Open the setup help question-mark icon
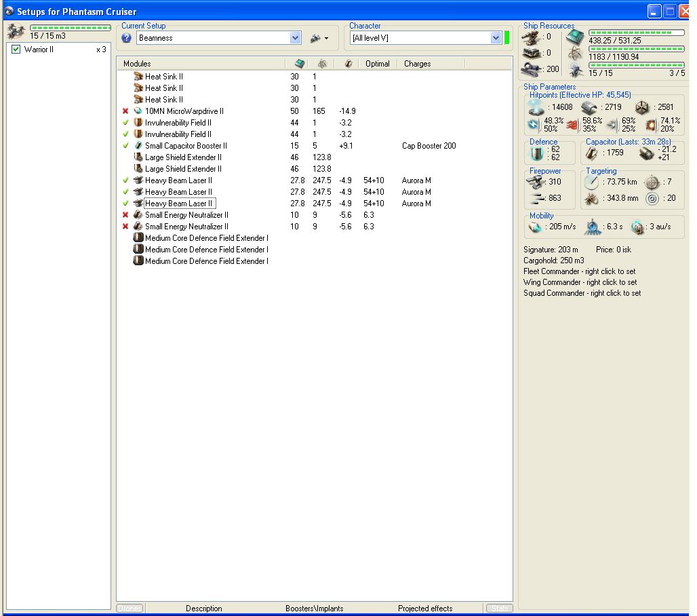697x616 pixels. pyautogui.click(x=126, y=38)
